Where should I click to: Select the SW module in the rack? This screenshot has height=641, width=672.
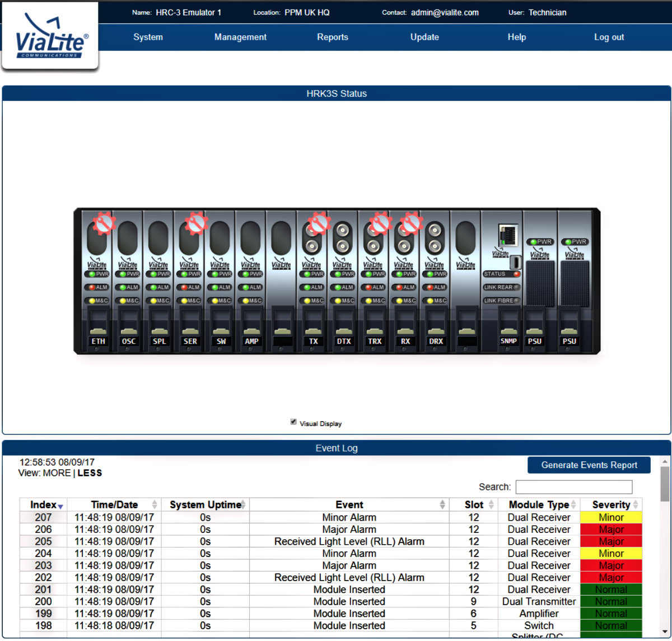[221, 281]
